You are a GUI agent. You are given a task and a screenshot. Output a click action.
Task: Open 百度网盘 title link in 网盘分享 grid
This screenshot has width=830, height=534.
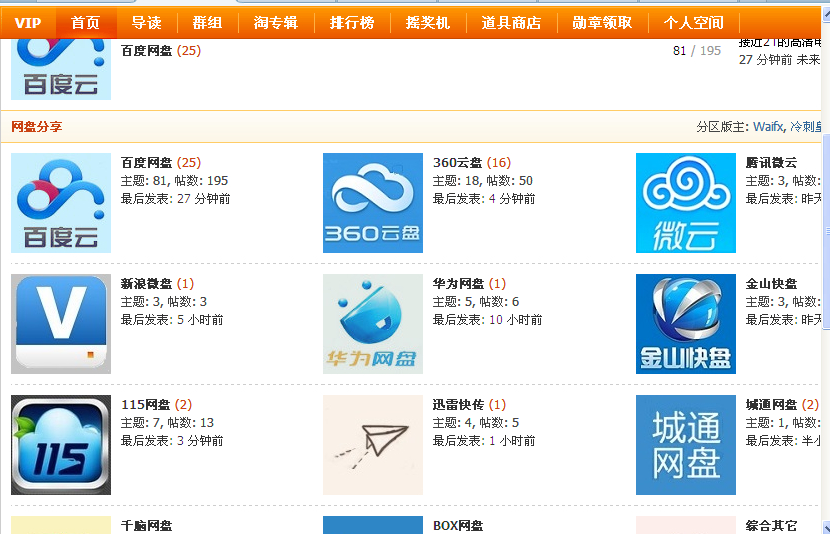tap(147, 162)
